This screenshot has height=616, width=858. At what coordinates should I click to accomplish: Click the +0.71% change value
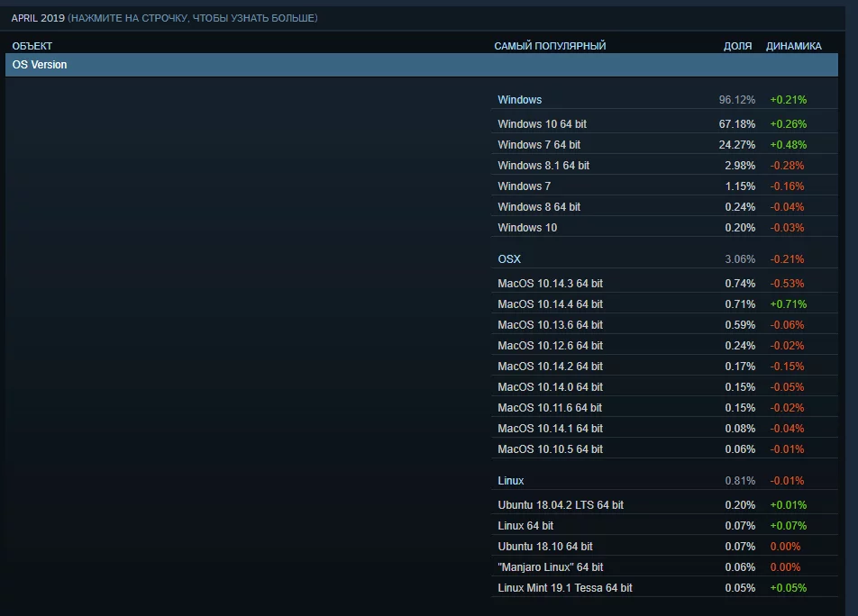coord(788,304)
